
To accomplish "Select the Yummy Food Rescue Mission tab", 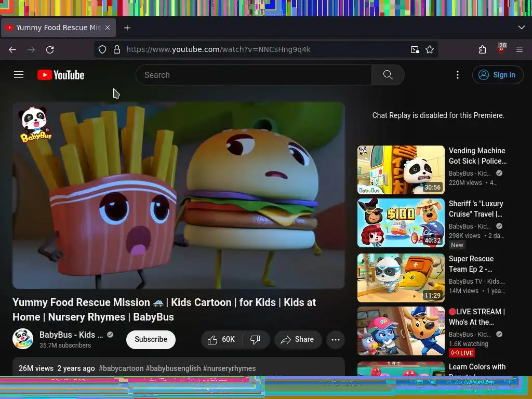I will [58, 28].
